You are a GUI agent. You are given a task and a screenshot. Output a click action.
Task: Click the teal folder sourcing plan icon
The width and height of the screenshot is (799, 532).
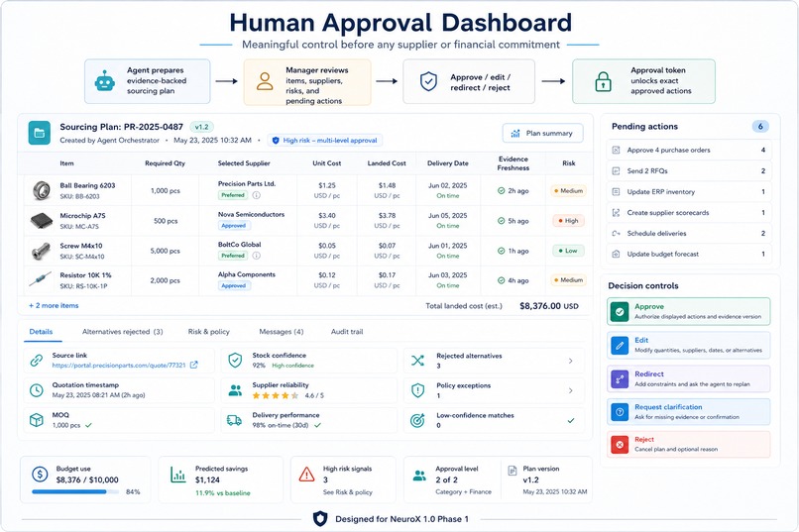pos(40,133)
